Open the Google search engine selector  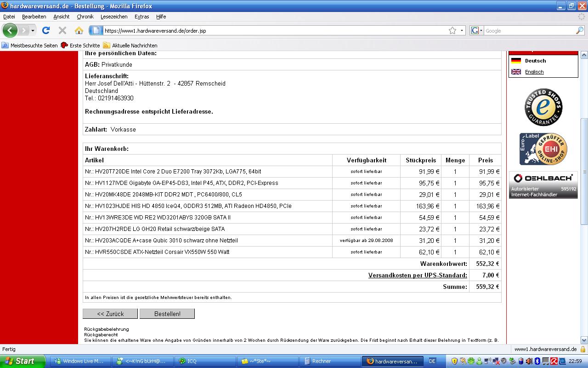point(477,31)
